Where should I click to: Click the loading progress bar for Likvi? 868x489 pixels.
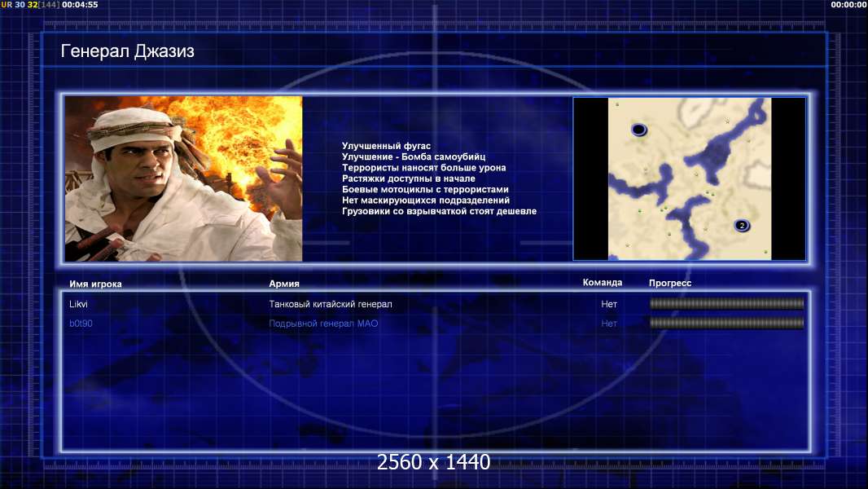coord(726,303)
